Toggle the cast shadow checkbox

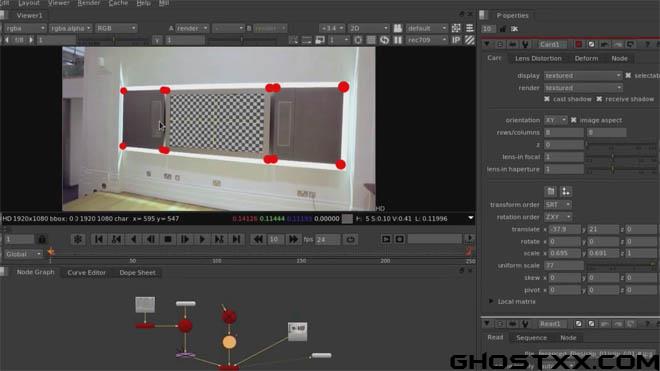click(547, 99)
